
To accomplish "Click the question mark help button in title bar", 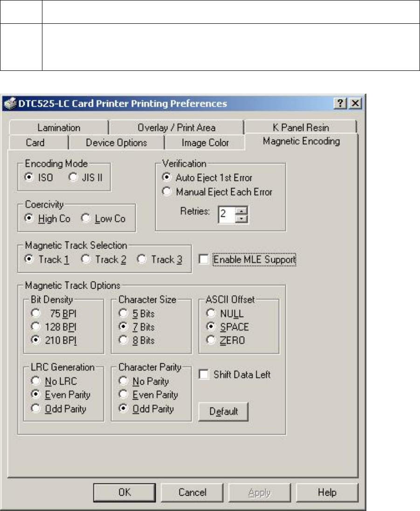I will click(340, 104).
